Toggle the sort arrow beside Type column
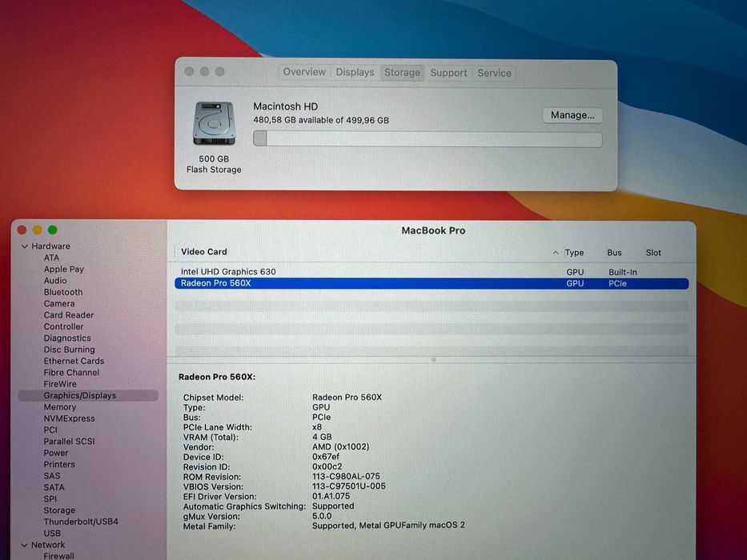The image size is (747, 560). (x=556, y=253)
